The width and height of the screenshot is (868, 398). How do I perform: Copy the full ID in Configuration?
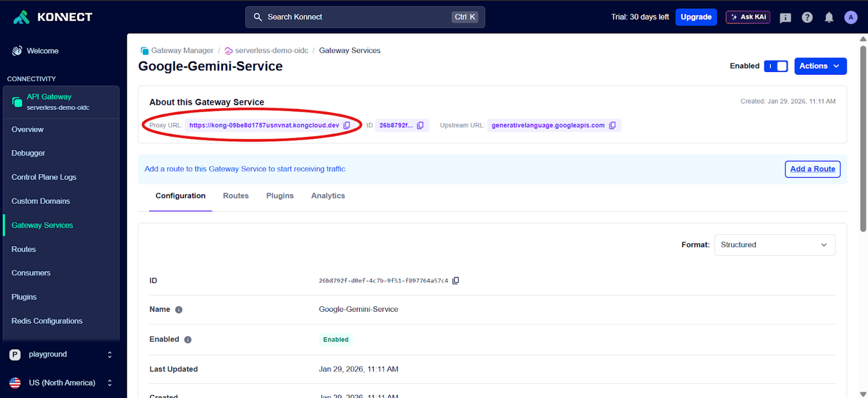click(x=456, y=280)
